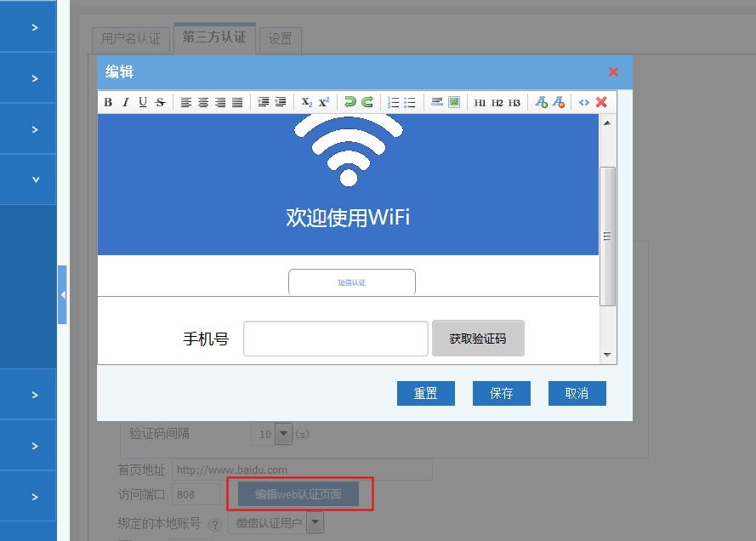756x541 pixels.
Task: Center align the text in editor
Action: (203, 102)
